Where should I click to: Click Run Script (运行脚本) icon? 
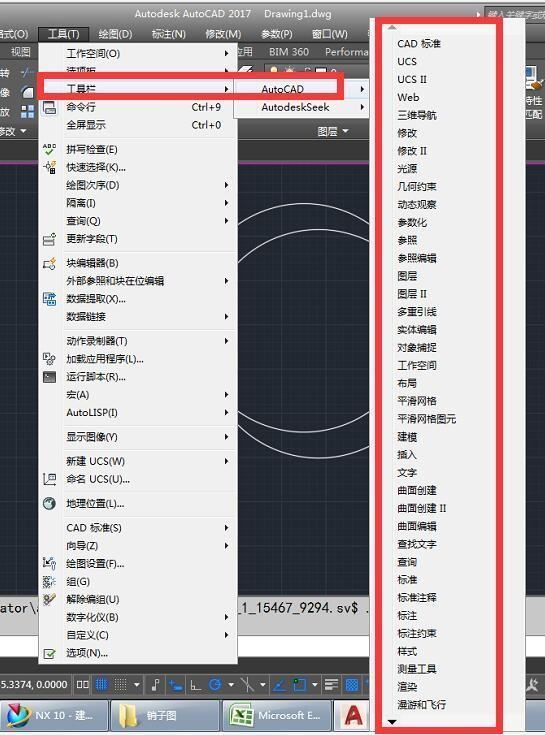pos(49,377)
